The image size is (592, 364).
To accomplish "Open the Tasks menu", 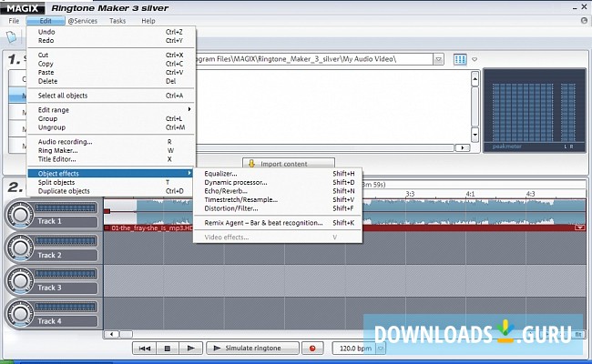I will tap(117, 21).
